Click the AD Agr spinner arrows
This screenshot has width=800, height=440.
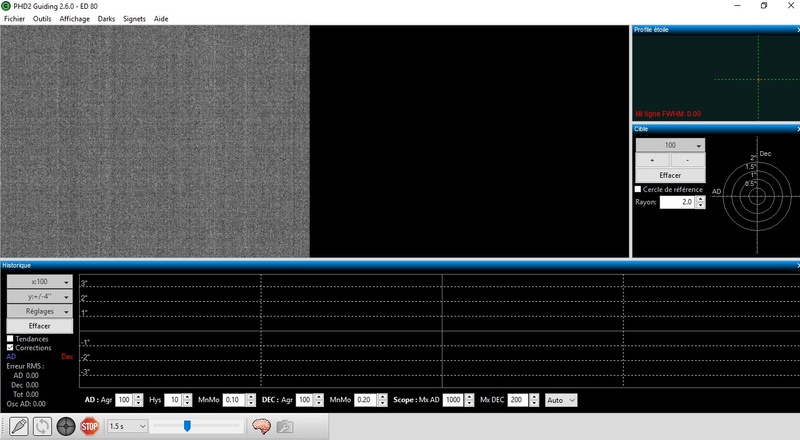pyautogui.click(x=138, y=400)
